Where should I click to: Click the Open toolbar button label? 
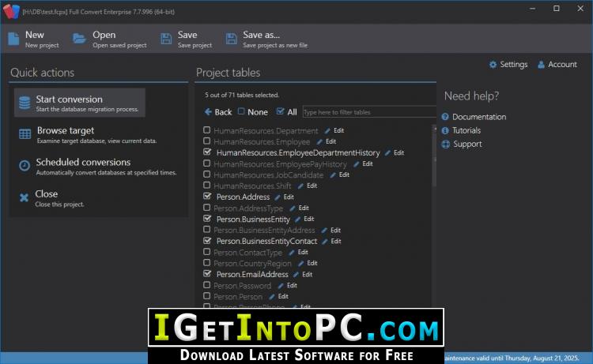coord(104,35)
